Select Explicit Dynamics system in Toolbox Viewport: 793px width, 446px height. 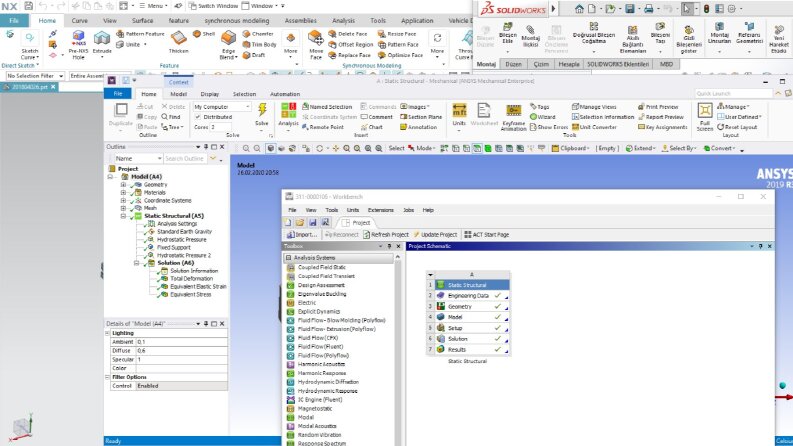point(319,311)
